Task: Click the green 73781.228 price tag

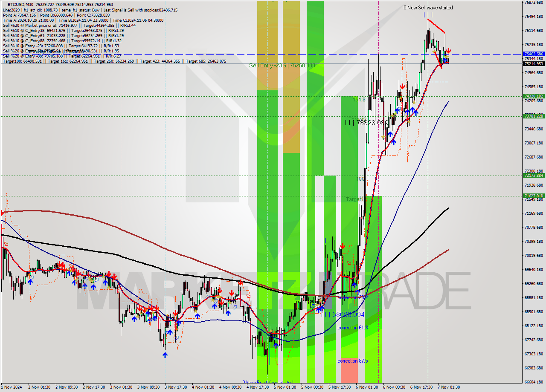Action: tap(534, 116)
